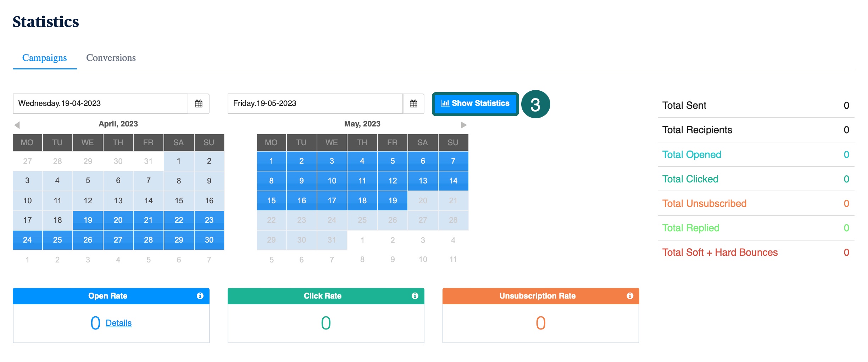Open the start date calendar picker icon
This screenshot has height=362, width=868.
click(199, 104)
